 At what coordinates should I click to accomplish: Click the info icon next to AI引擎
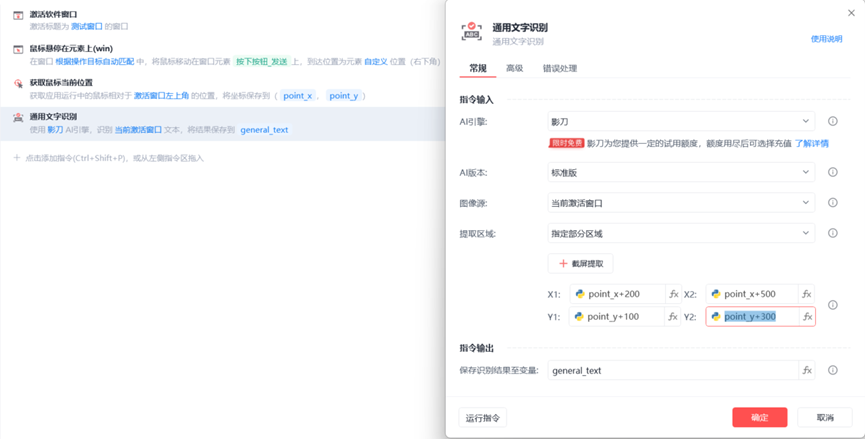(833, 122)
